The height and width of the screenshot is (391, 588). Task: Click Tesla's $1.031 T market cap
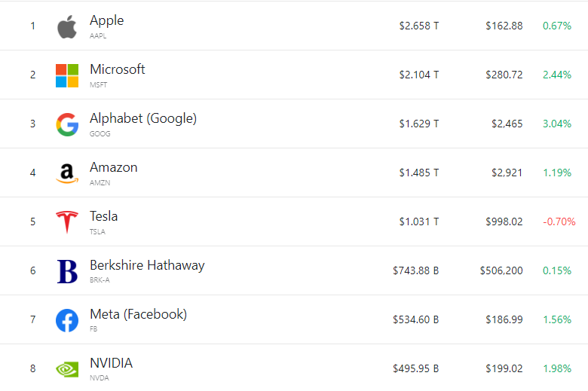(419, 221)
